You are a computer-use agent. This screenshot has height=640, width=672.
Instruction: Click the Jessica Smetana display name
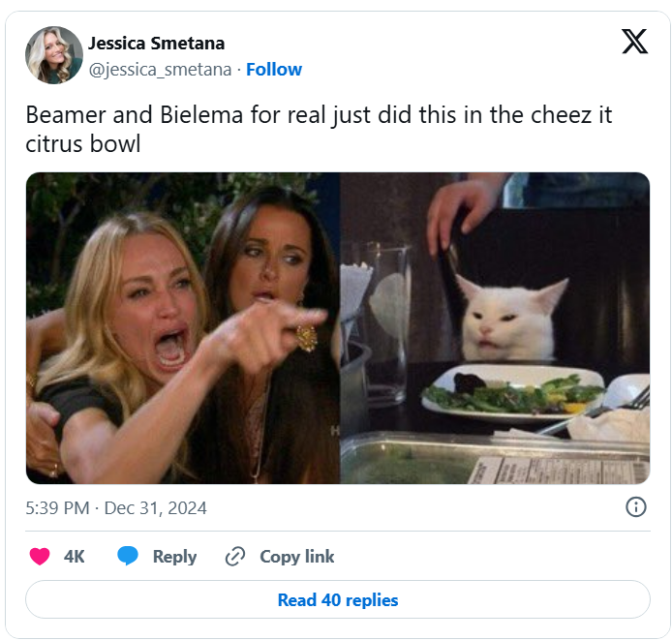coord(156,43)
